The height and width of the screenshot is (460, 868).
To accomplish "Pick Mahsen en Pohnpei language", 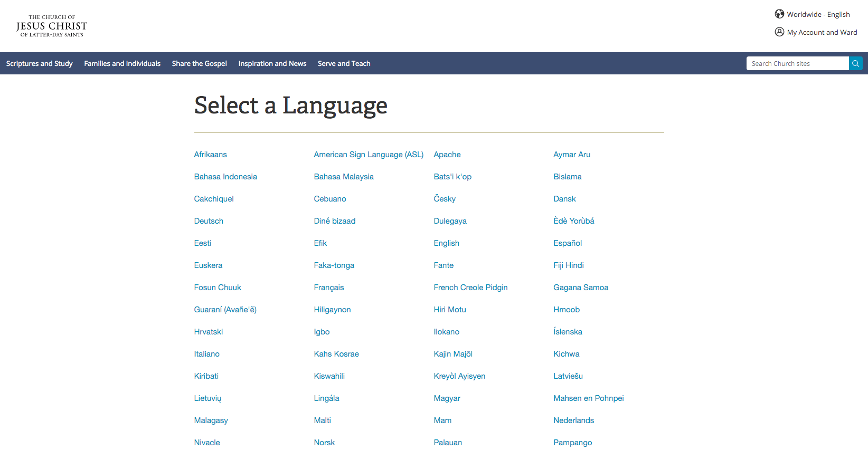I will click(x=589, y=398).
